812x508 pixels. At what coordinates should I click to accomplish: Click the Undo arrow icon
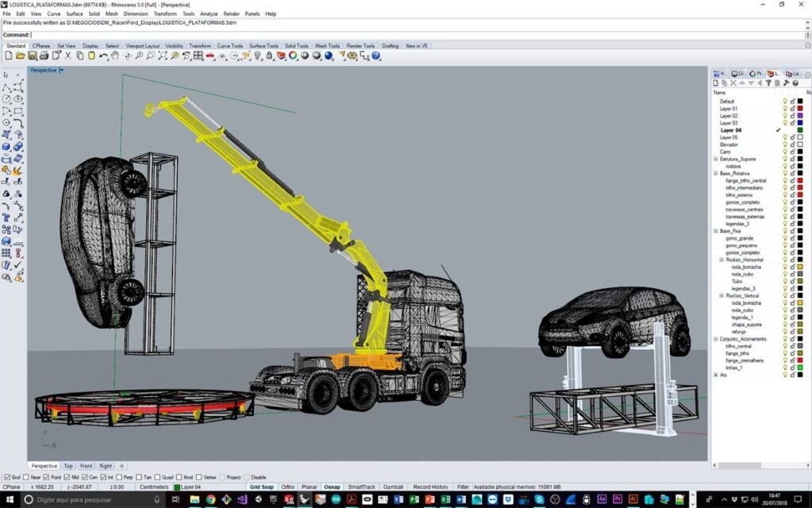pyautogui.click(x=102, y=56)
